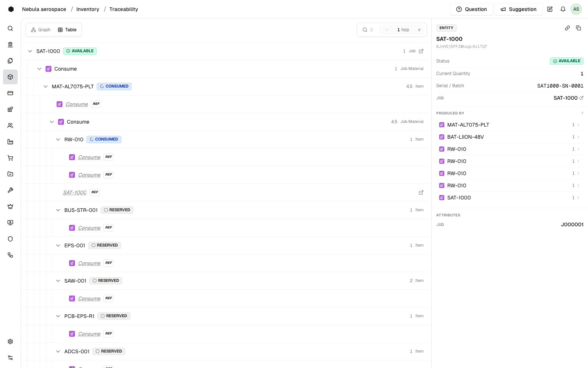Collapse the MAT-AL7075-PLT row

pos(46,86)
